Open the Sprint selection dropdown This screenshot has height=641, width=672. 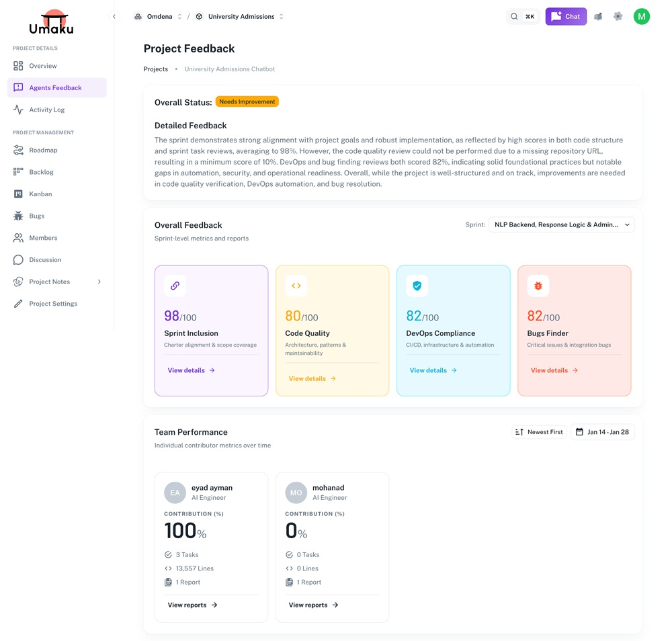coord(561,225)
